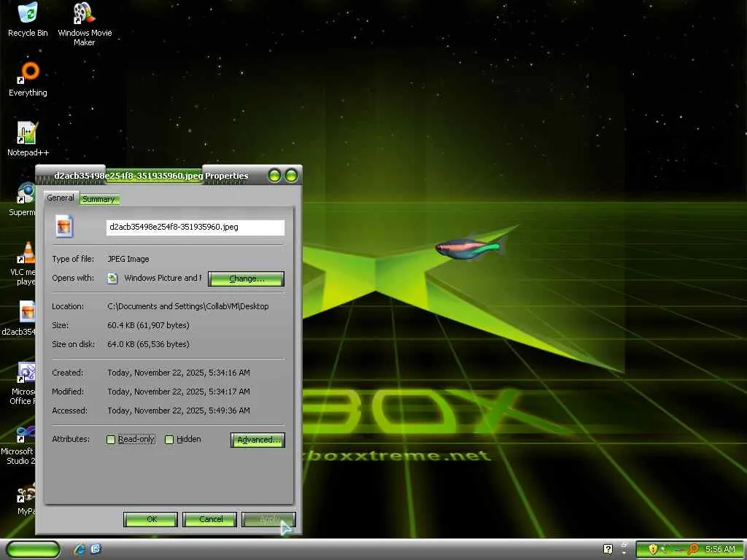Click the 5:56 AM taskbar clock
Screen dimensions: 747x560
click(x=720, y=549)
